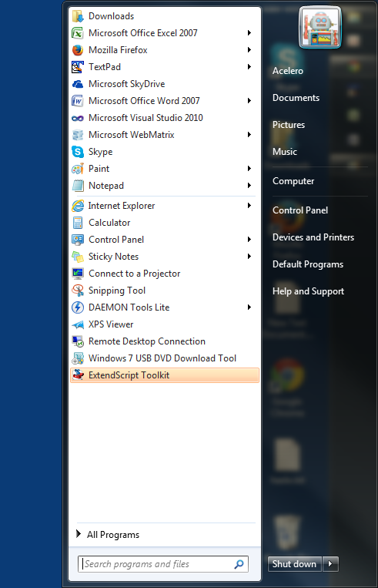The image size is (378, 588).
Task: Click the Internet Explorer icon
Action: pos(78,206)
